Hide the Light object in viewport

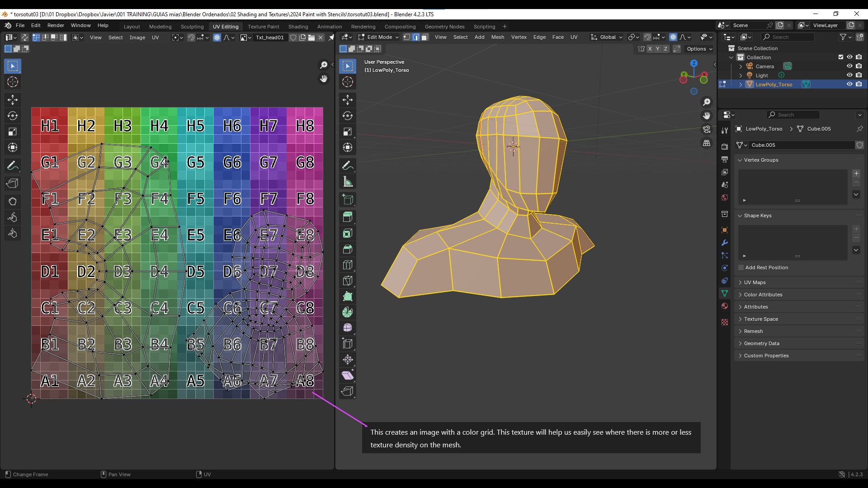849,75
